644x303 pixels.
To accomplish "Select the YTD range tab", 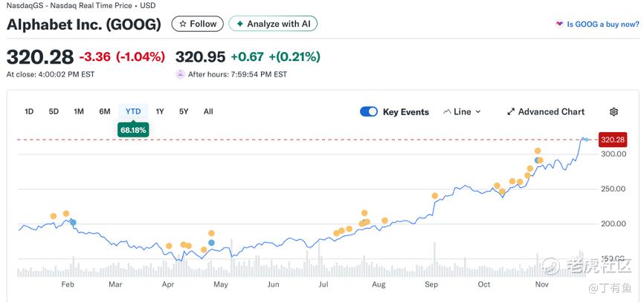I will pos(133,112).
